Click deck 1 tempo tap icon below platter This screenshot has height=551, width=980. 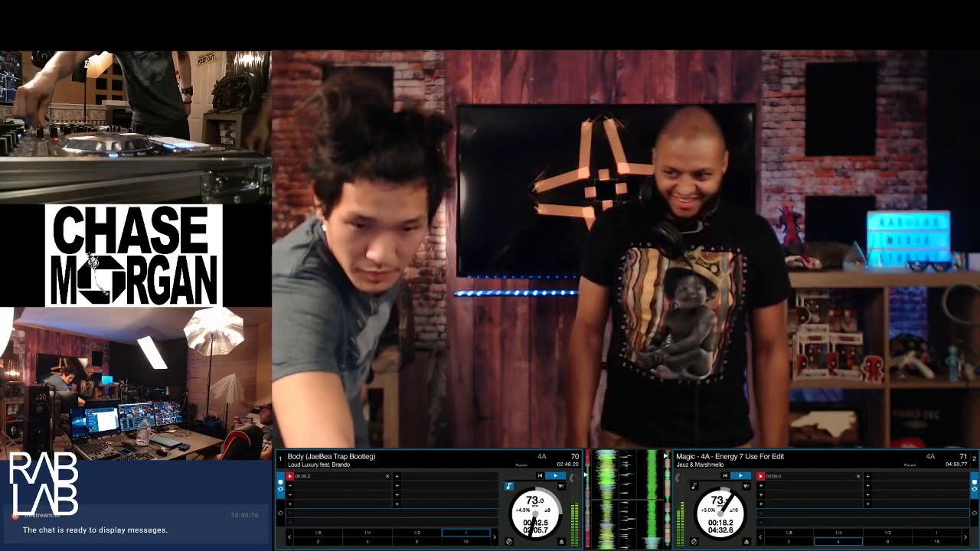509,542
